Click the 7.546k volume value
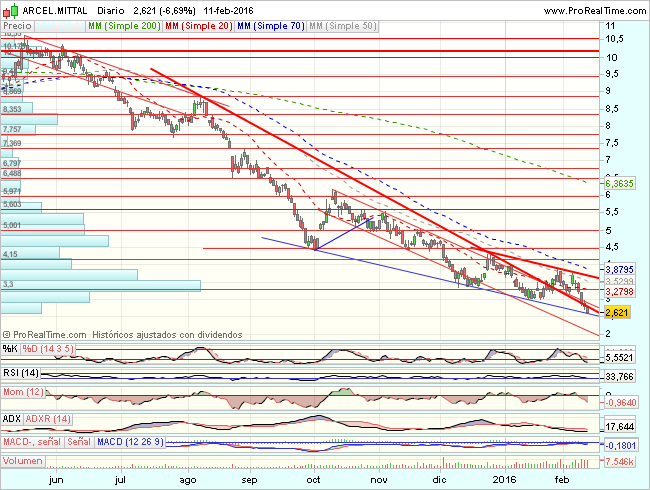 tap(619, 461)
